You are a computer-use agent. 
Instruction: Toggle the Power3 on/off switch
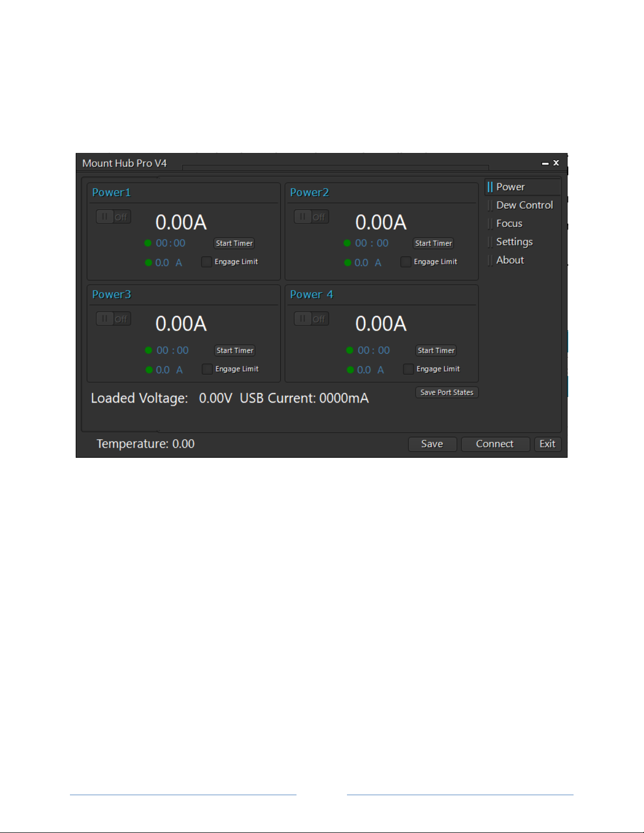click(114, 318)
